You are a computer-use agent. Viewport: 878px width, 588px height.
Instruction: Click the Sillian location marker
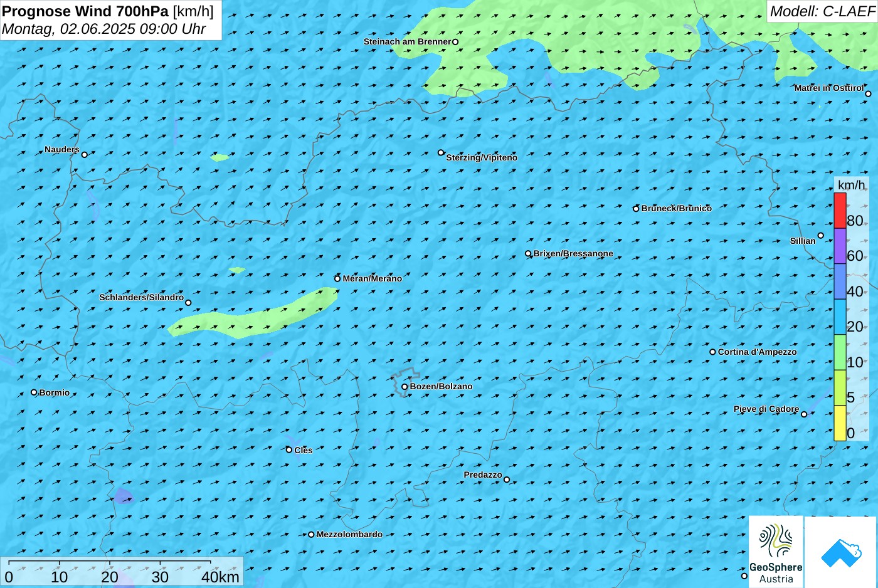click(820, 236)
